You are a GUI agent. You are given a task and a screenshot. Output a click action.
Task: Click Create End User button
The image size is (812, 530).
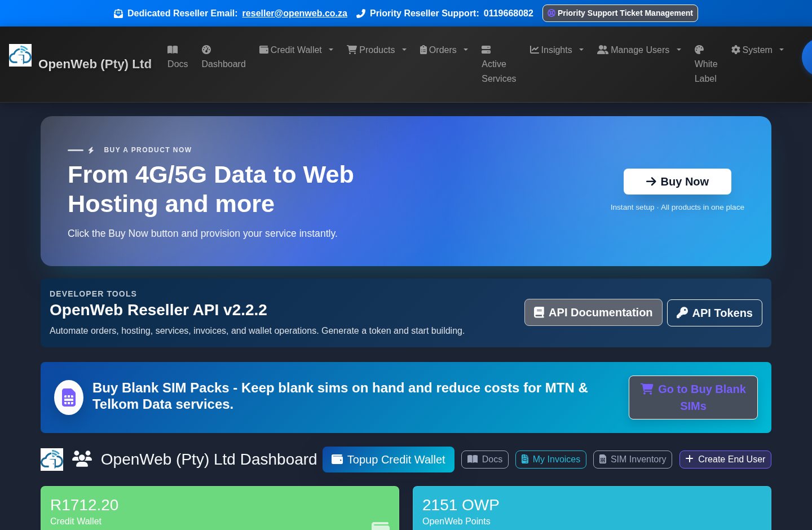[725, 460]
